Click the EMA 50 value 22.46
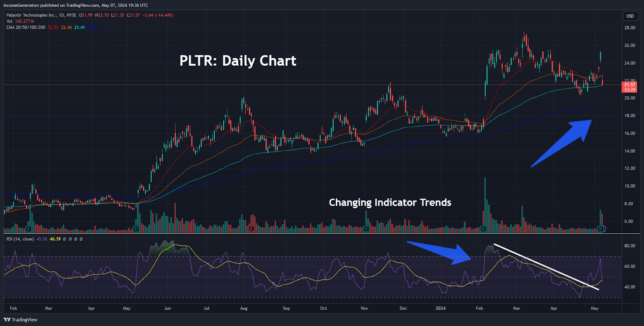This screenshot has height=326, width=644. [x=66, y=27]
